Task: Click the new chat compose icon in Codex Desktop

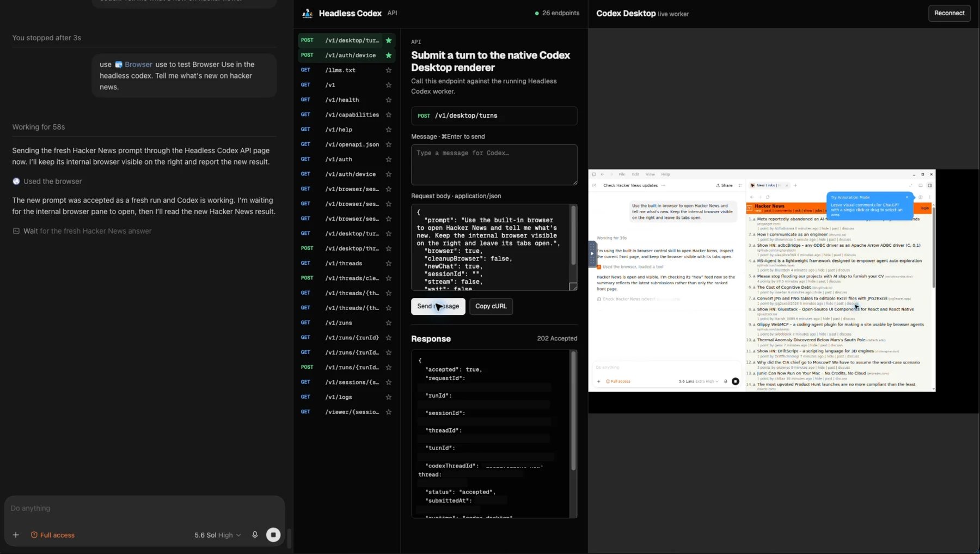Action: tap(594, 185)
